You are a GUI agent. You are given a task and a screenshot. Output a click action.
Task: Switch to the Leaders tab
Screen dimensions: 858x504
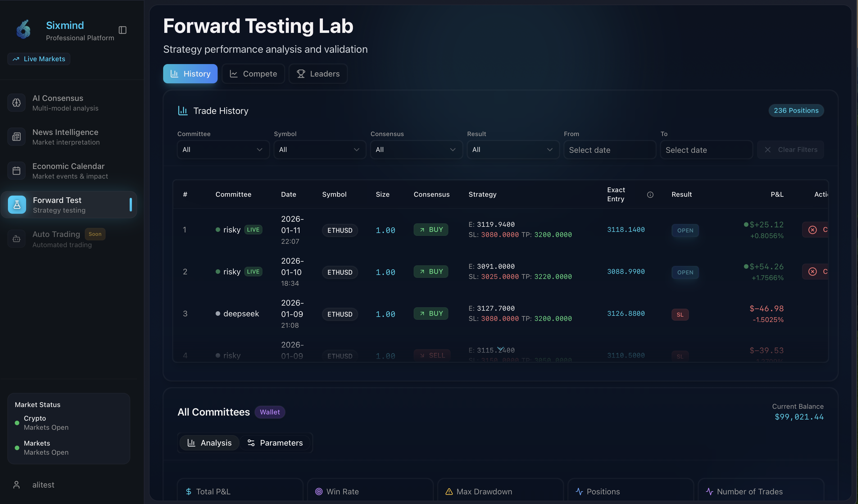[x=318, y=74]
